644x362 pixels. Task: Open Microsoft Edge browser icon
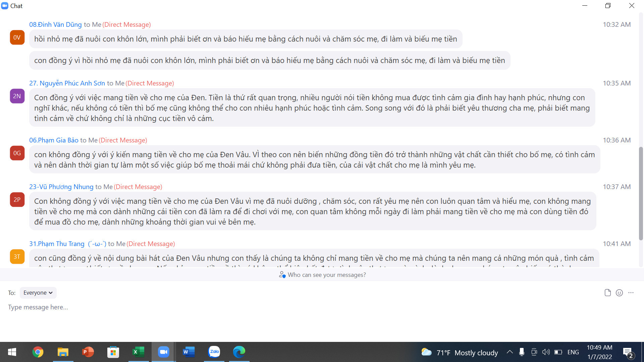click(239, 352)
